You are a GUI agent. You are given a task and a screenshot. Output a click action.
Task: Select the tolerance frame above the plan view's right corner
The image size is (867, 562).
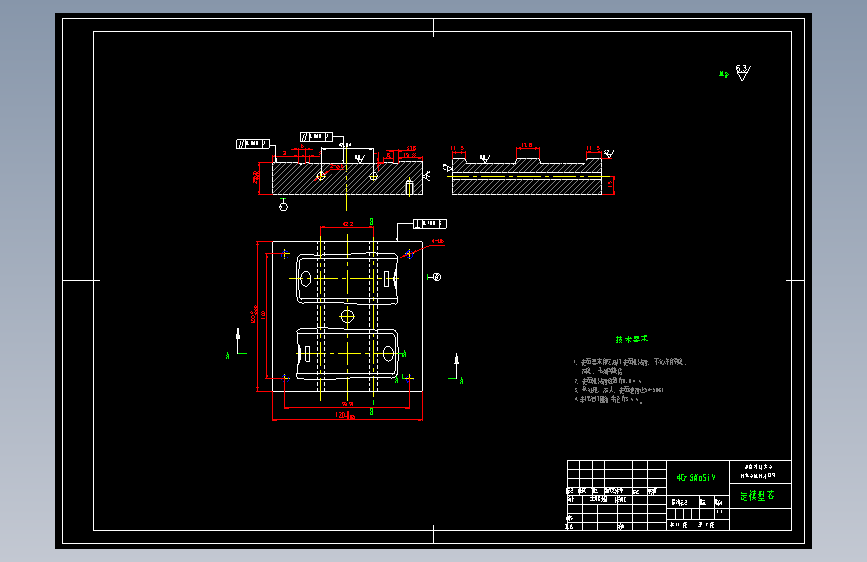point(430,223)
